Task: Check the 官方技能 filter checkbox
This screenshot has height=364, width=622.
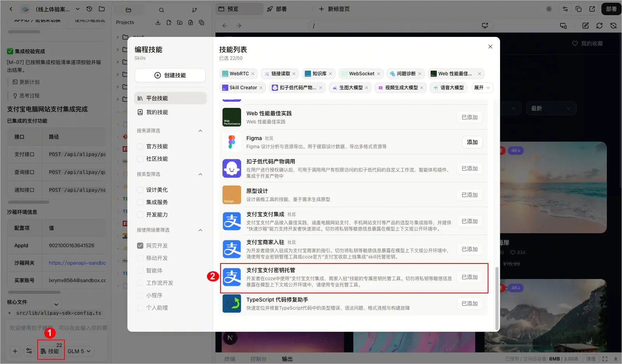Action: [x=140, y=146]
